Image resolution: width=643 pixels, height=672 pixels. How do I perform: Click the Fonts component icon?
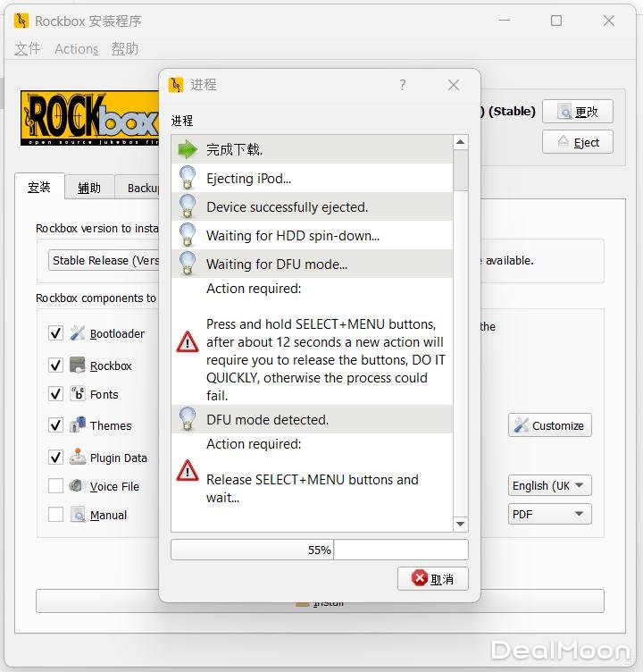tap(78, 394)
